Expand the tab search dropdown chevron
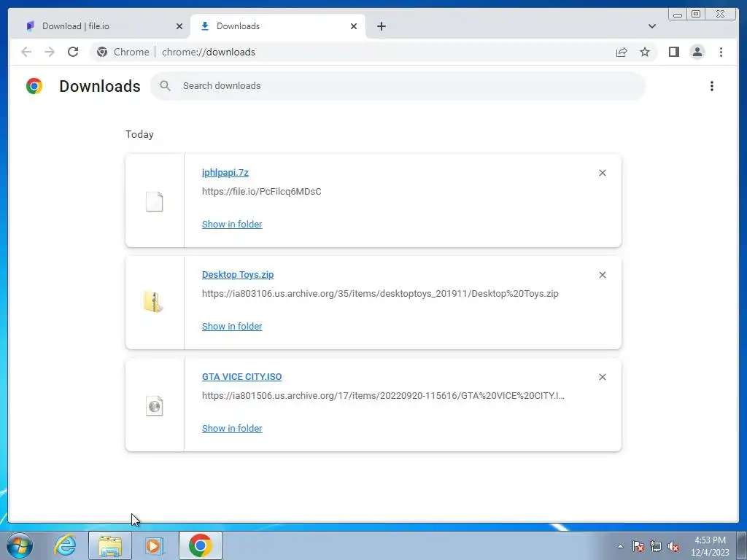Image resolution: width=747 pixels, height=560 pixels. tap(651, 26)
